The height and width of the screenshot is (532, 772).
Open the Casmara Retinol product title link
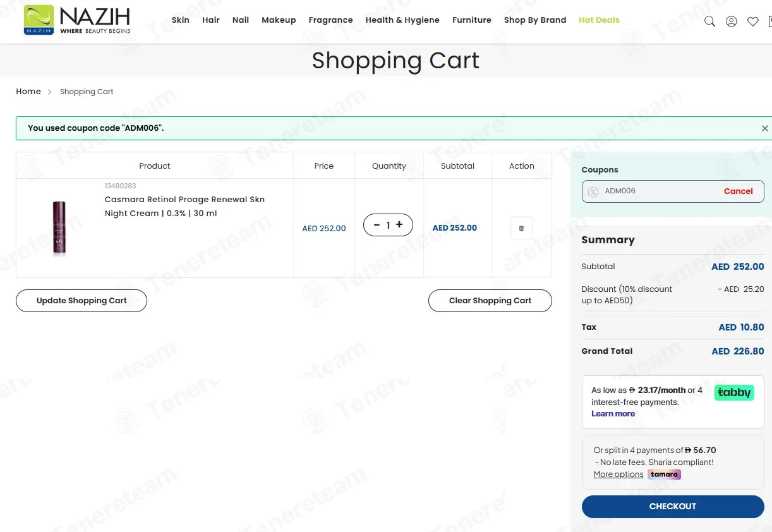(x=184, y=207)
